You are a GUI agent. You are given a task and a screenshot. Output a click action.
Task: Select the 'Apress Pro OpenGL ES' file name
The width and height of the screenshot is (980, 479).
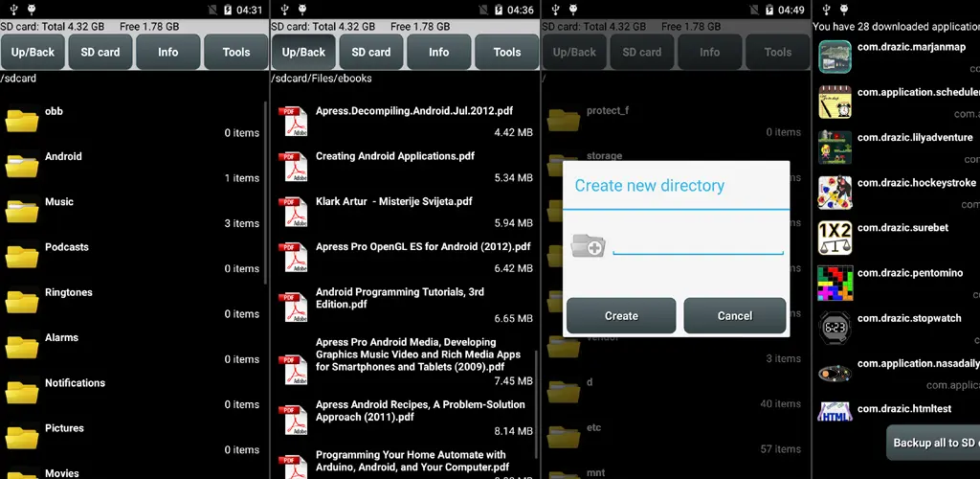(423, 247)
